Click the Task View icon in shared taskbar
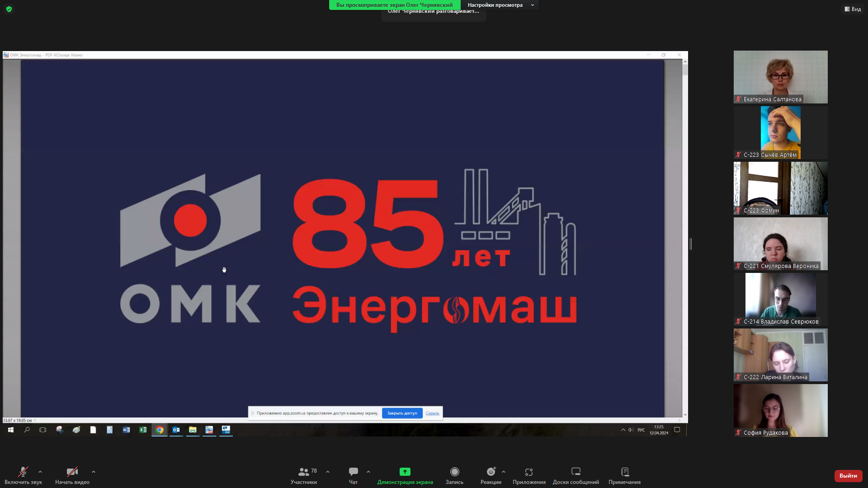The width and height of the screenshot is (868, 488). pyautogui.click(x=43, y=430)
